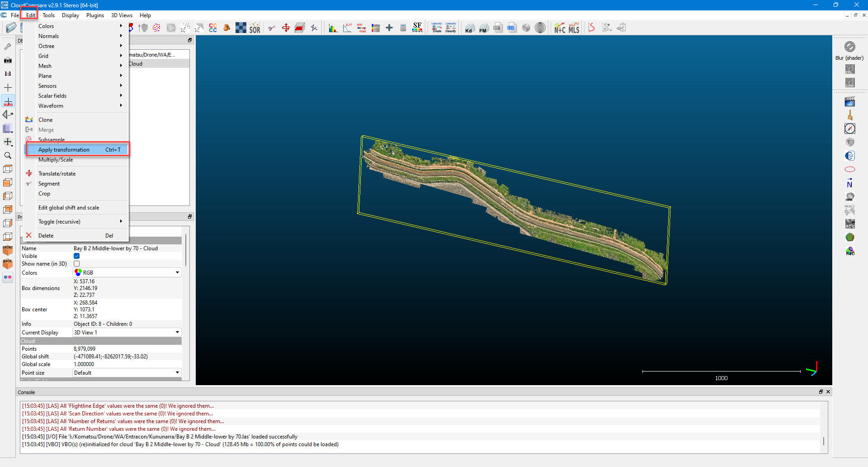The width and height of the screenshot is (868, 467).
Task: Click the connected components (CC) icon
Action: [x=213, y=28]
